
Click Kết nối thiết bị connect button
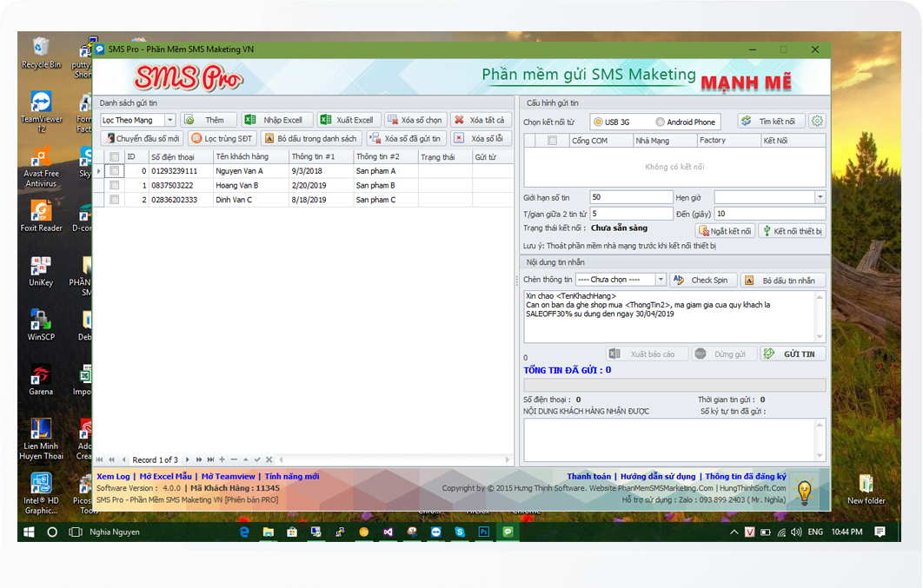[793, 231]
